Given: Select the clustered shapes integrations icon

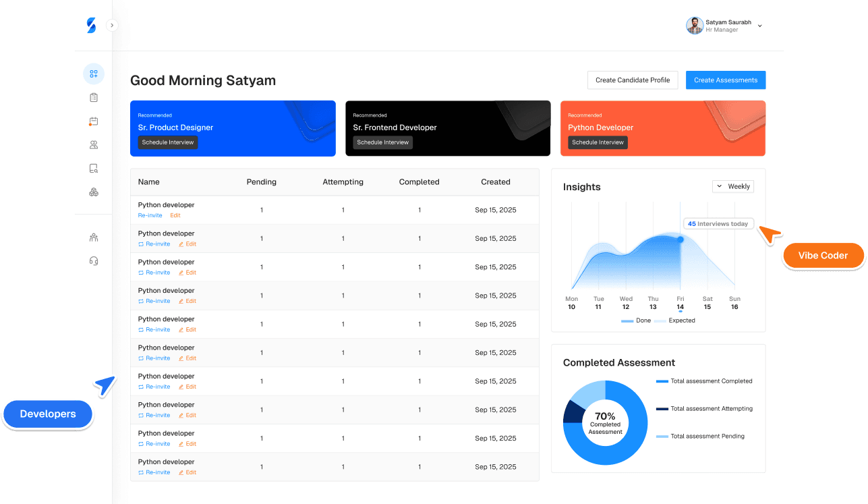Looking at the screenshot, I should pyautogui.click(x=93, y=192).
